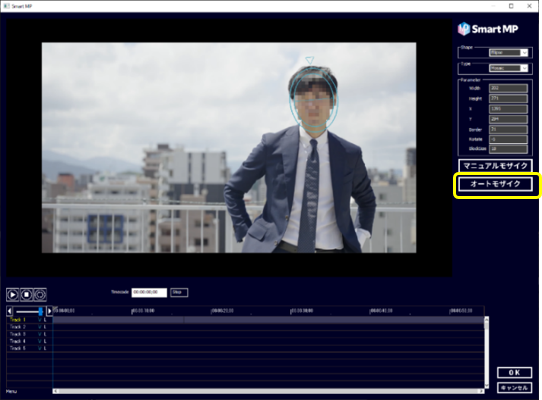Viewport: 542px width, 400px height.
Task: Click the timeline scrollbar's left arrow
Action: (56, 391)
